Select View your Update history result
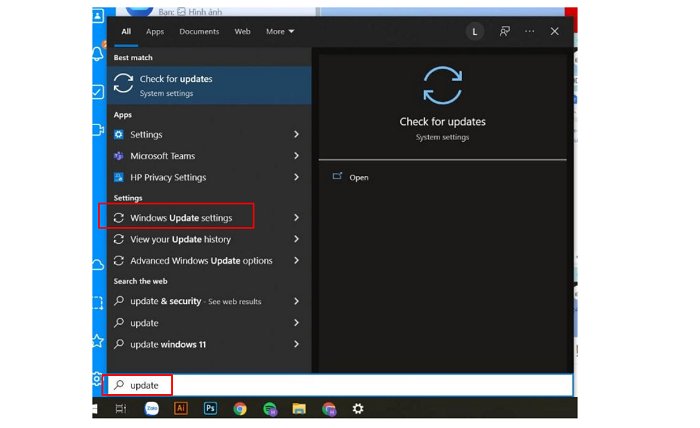Image resolution: width=700 pixels, height=428 pixels. [180, 239]
